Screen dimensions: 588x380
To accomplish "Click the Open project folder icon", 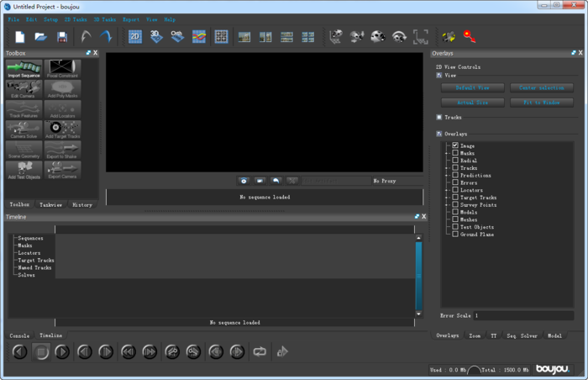I will [x=40, y=37].
